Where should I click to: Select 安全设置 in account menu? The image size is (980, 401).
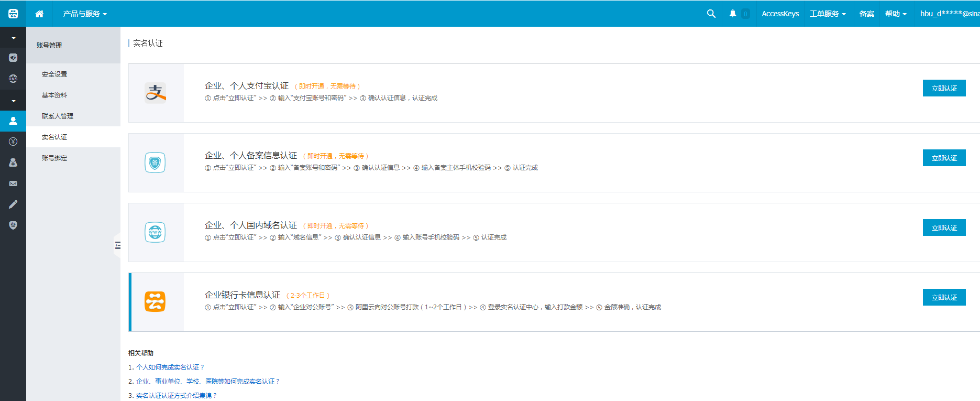[54, 74]
